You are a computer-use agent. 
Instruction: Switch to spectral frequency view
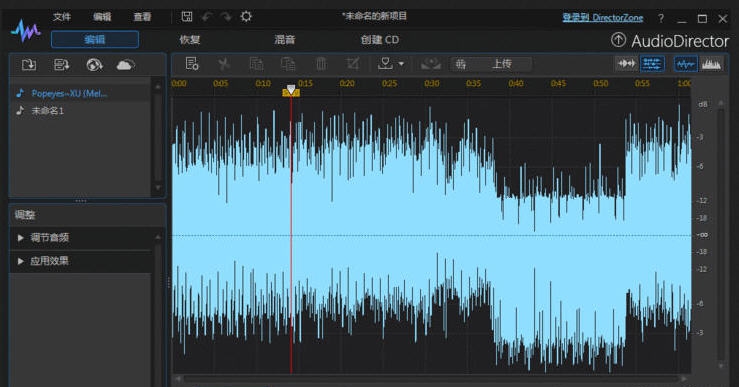click(x=711, y=64)
